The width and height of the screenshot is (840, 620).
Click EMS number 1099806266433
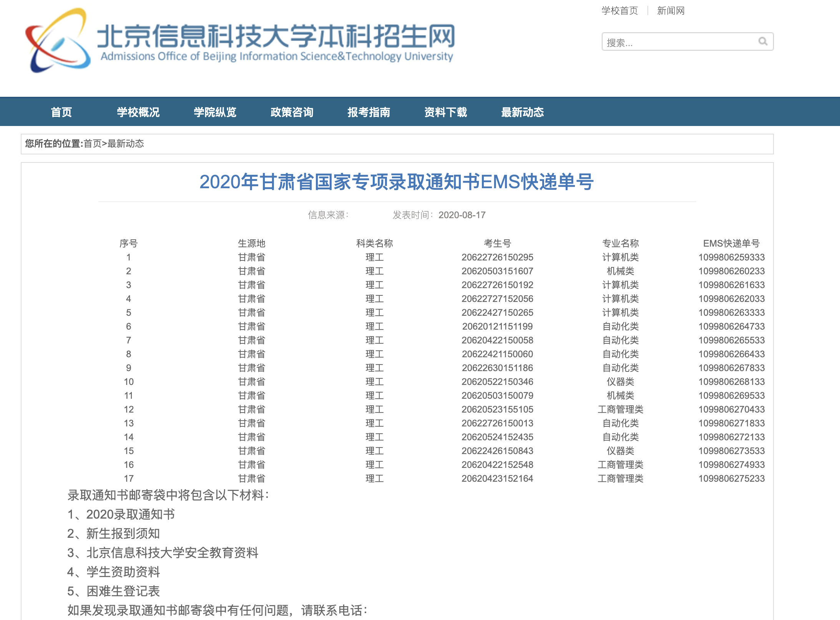pyautogui.click(x=732, y=354)
